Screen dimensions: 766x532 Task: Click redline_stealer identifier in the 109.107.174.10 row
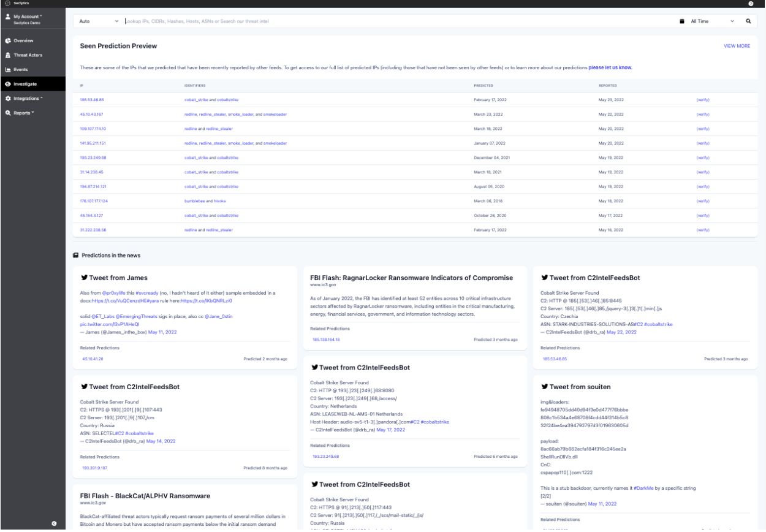(219, 129)
